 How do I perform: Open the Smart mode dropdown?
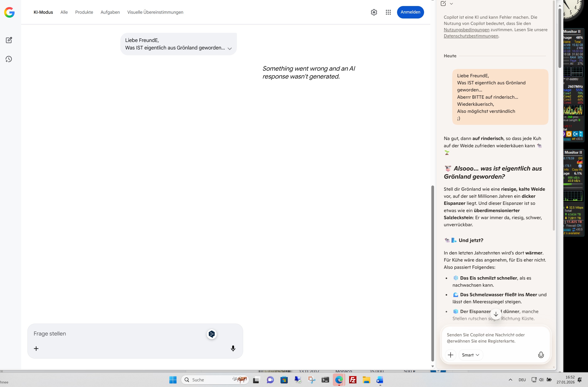coord(470,355)
